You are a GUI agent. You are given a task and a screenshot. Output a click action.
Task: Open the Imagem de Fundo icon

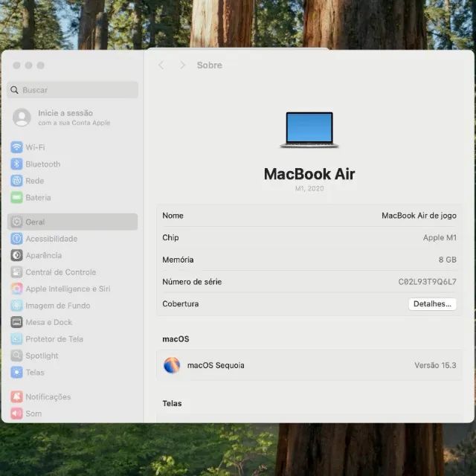(16, 306)
